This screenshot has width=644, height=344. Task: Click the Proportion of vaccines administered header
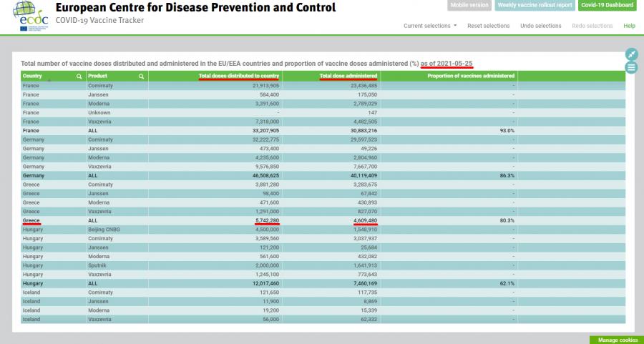470,76
